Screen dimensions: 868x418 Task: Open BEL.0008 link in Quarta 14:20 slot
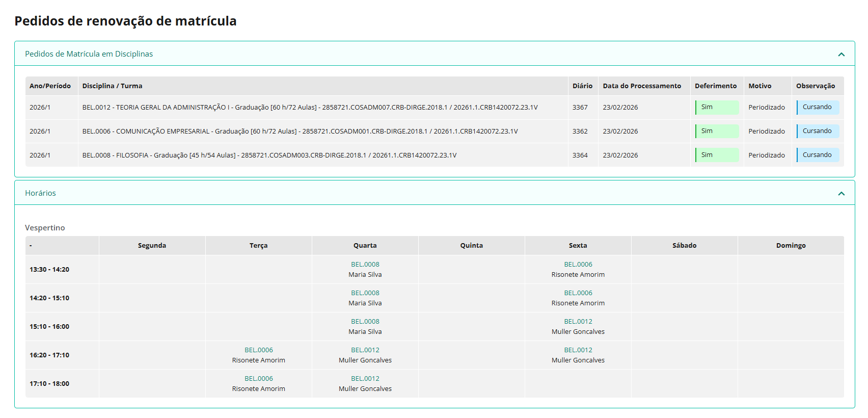point(365,293)
